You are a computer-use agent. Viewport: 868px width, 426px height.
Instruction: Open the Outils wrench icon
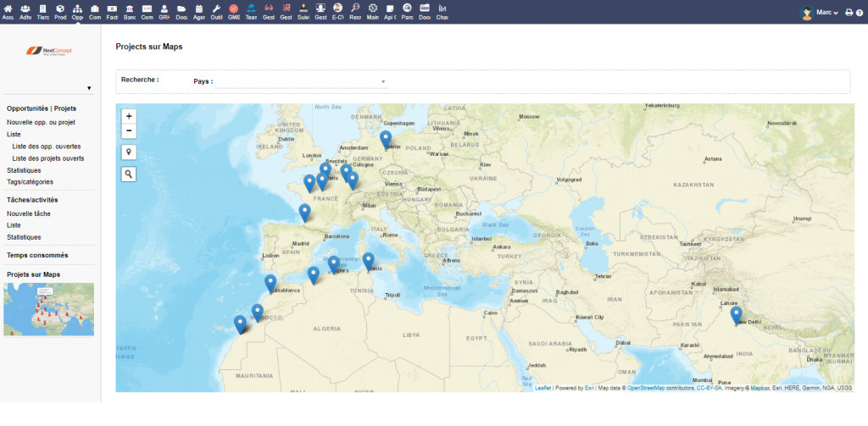pos(216,8)
